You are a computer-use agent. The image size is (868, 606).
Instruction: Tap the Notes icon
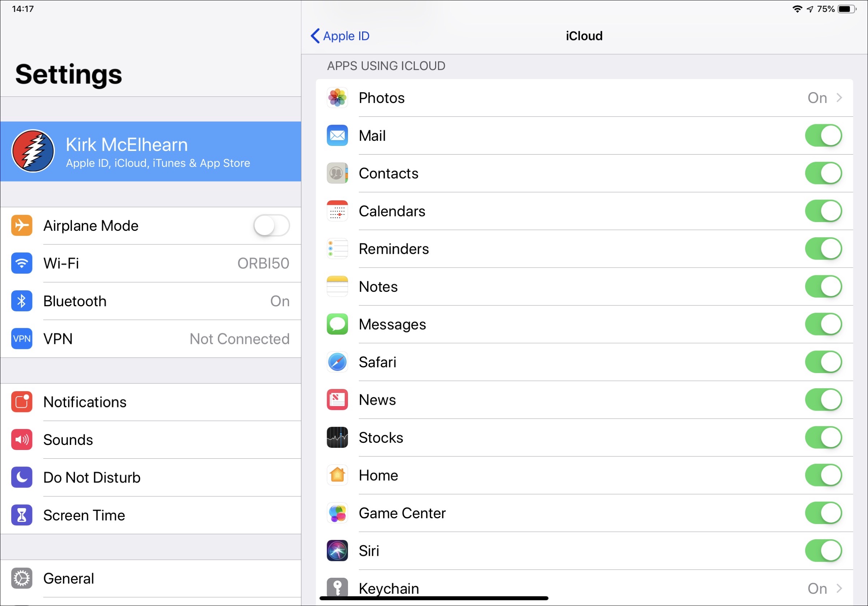pos(337,286)
